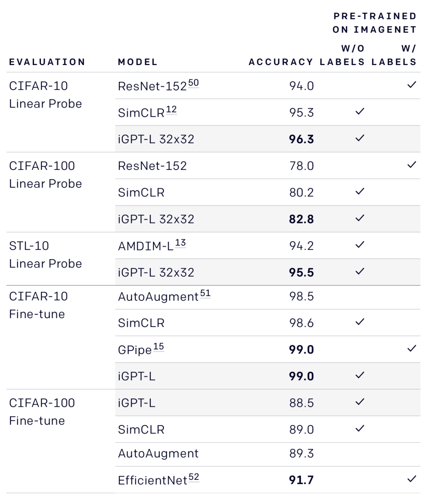Click the checkmark in the 78.0 accuracy row
Image resolution: width=429 pixels, height=504 pixels.
pos(412,165)
